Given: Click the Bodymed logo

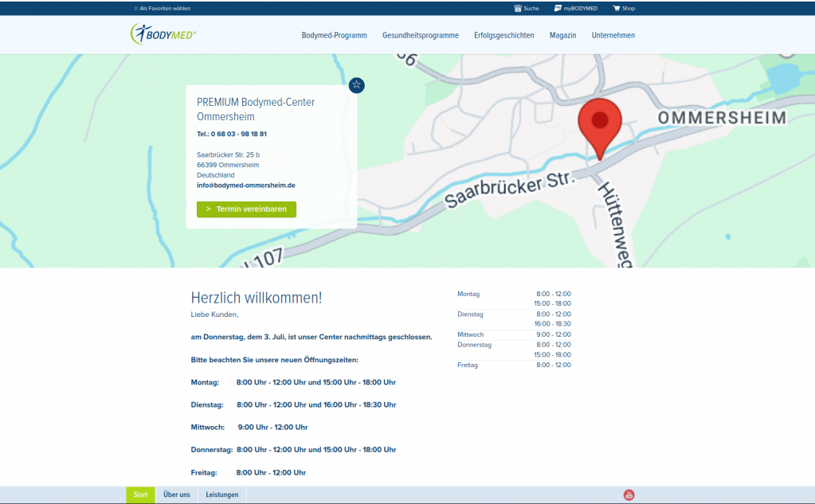Looking at the screenshot, I should (163, 34).
